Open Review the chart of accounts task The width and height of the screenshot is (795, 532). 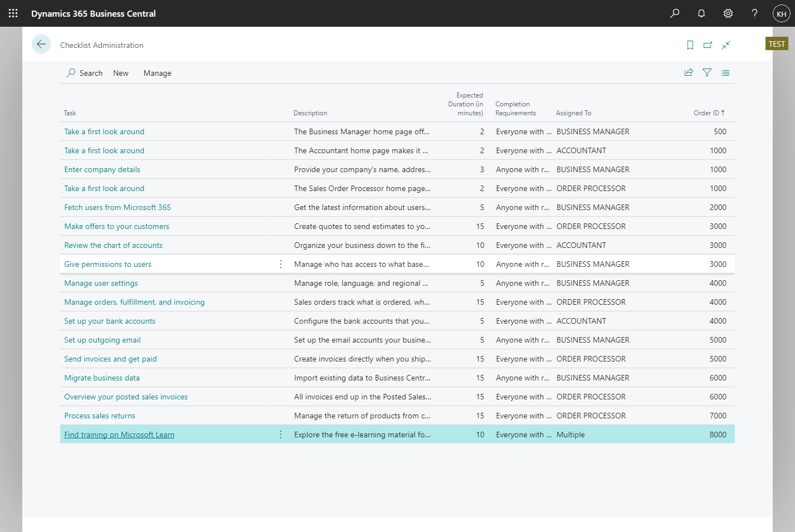tap(113, 245)
